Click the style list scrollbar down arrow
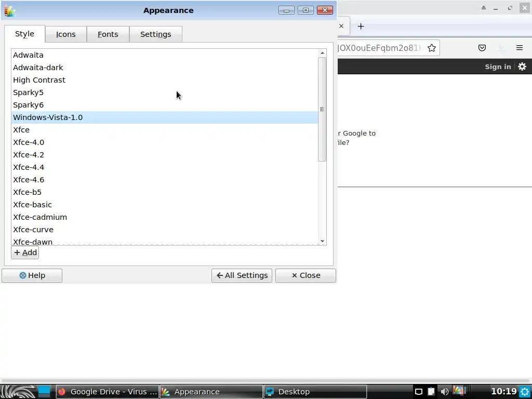 322,241
